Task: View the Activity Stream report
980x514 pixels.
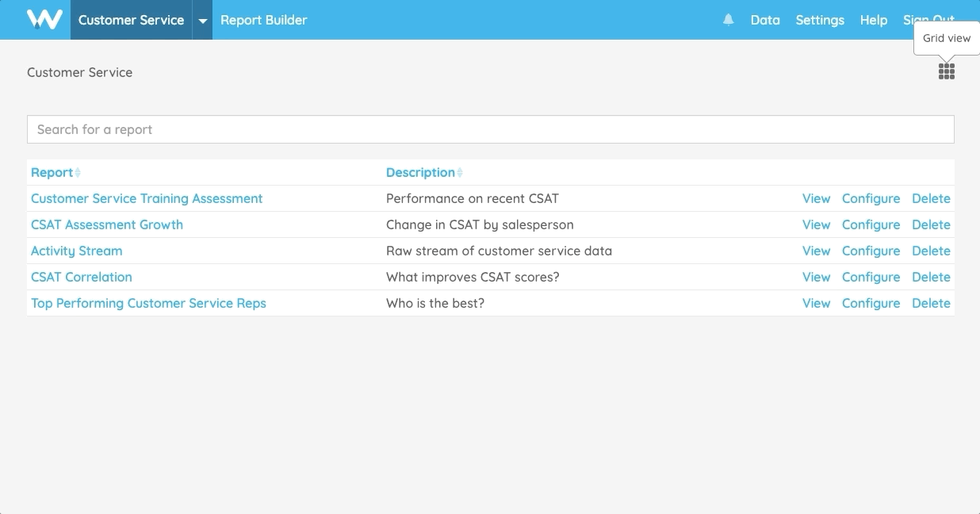Action: (816, 251)
